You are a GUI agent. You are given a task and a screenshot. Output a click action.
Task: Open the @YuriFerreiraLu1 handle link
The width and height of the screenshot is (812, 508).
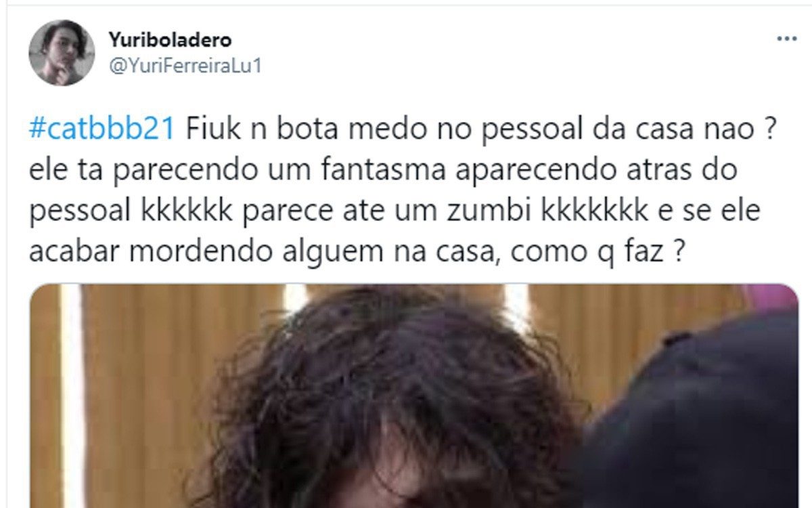[185, 66]
